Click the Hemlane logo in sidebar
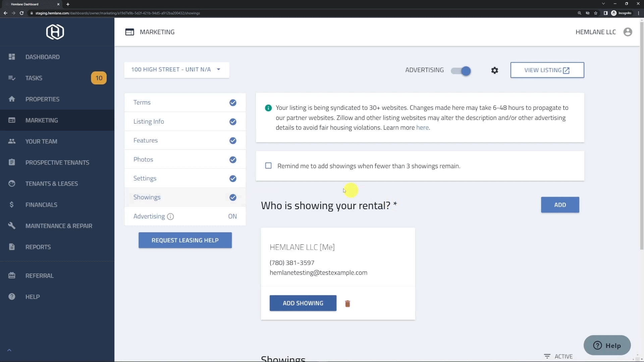Screen dimensions: 644x362 (55, 32)
